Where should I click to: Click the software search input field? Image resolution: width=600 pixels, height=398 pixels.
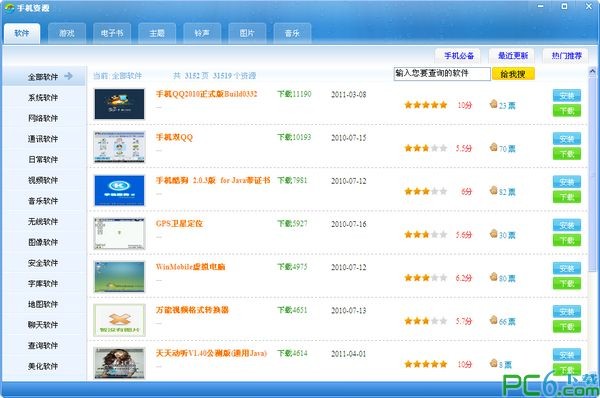(442, 74)
